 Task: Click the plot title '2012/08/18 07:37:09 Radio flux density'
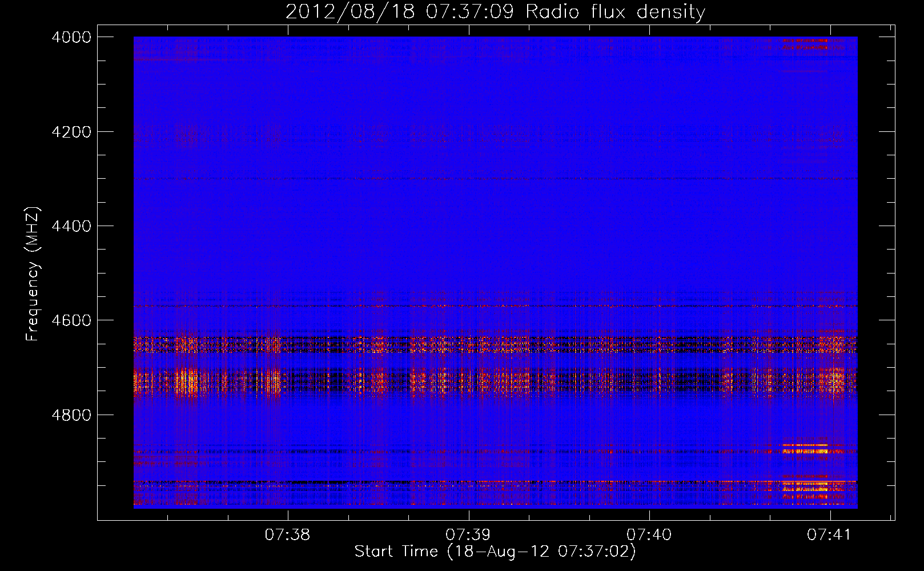495,11
